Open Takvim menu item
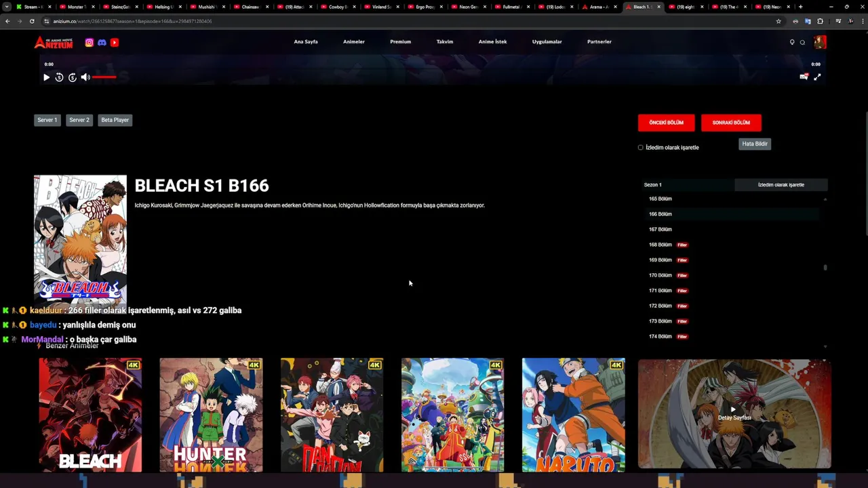868x488 pixels. point(445,42)
